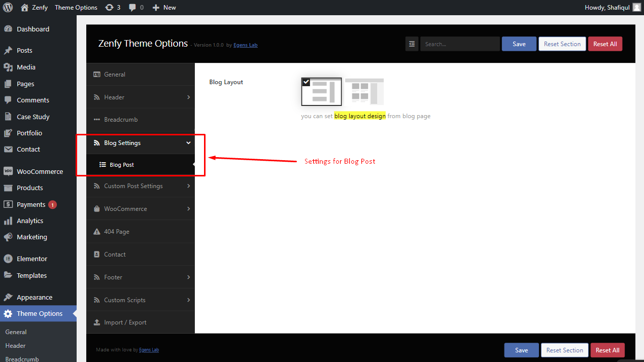Toggle the expand-all sections icon beside search
The height and width of the screenshot is (362, 644).
tap(412, 44)
